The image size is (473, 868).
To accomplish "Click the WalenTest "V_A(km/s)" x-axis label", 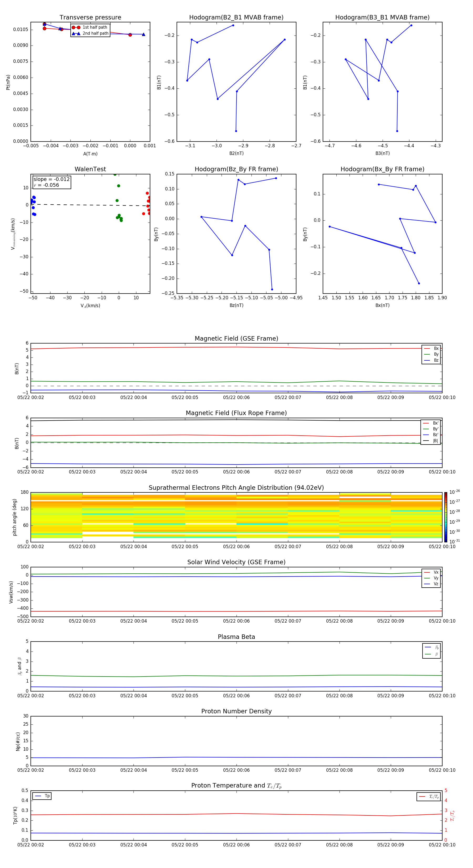I will tap(90, 306).
